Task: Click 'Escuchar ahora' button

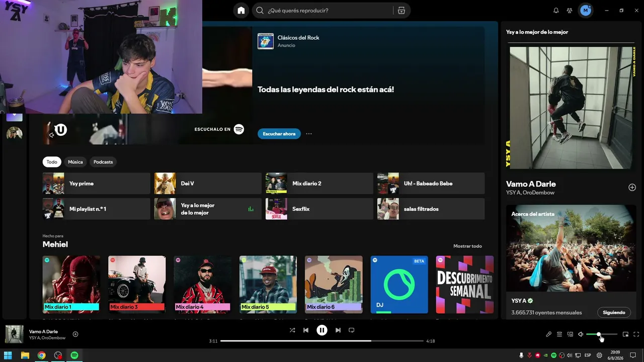Action: point(279,134)
